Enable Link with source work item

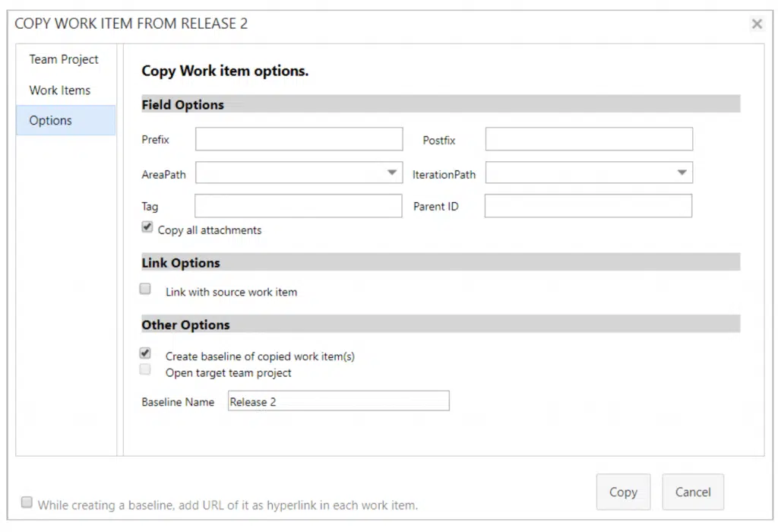pyautogui.click(x=146, y=289)
